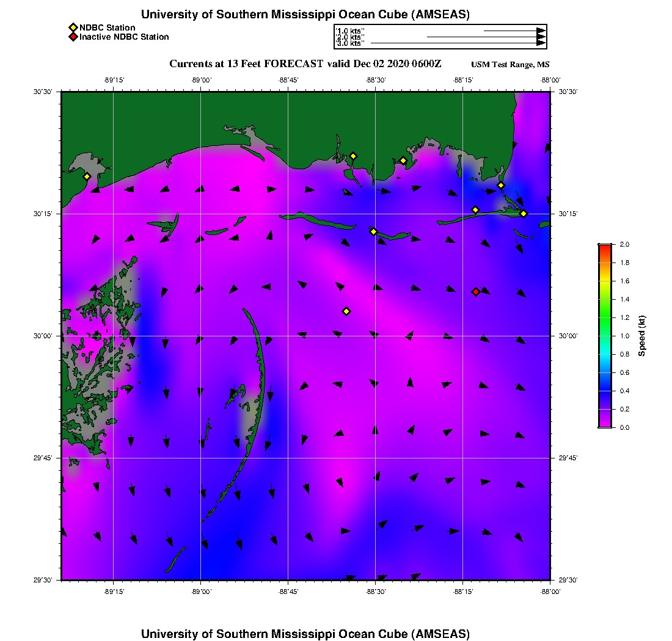Click the red inactive station diamond in legend
Image resolution: width=672 pixels, height=641 pixels.
pyautogui.click(x=73, y=37)
